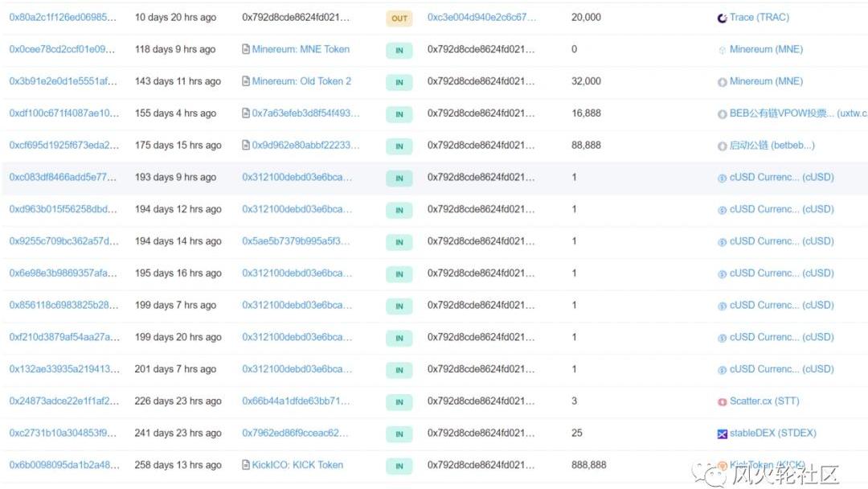Screen dimensions: 868x489
Task: Click the contract icon beside address 0x7a63efeb3d8f54f493
Action: [246, 113]
